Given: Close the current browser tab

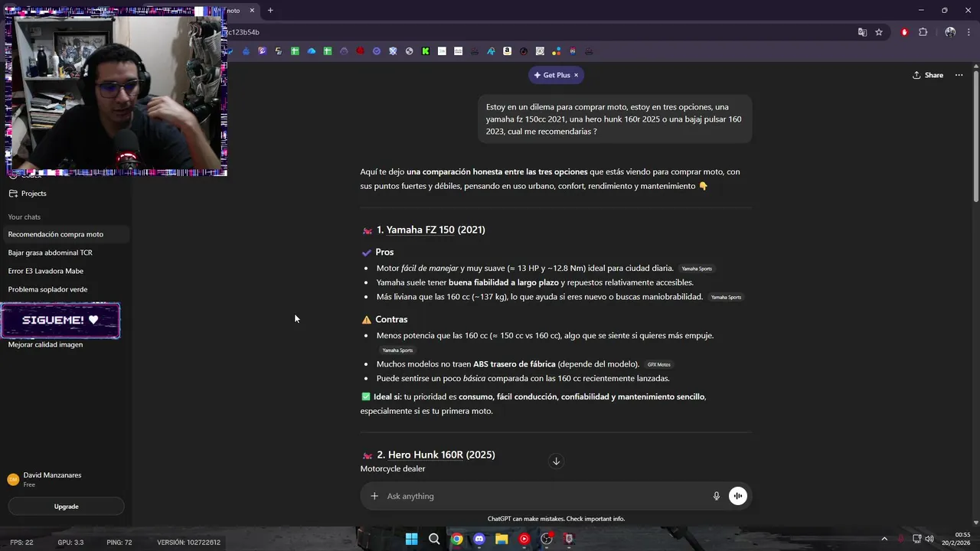Looking at the screenshot, I should pyautogui.click(x=252, y=11).
